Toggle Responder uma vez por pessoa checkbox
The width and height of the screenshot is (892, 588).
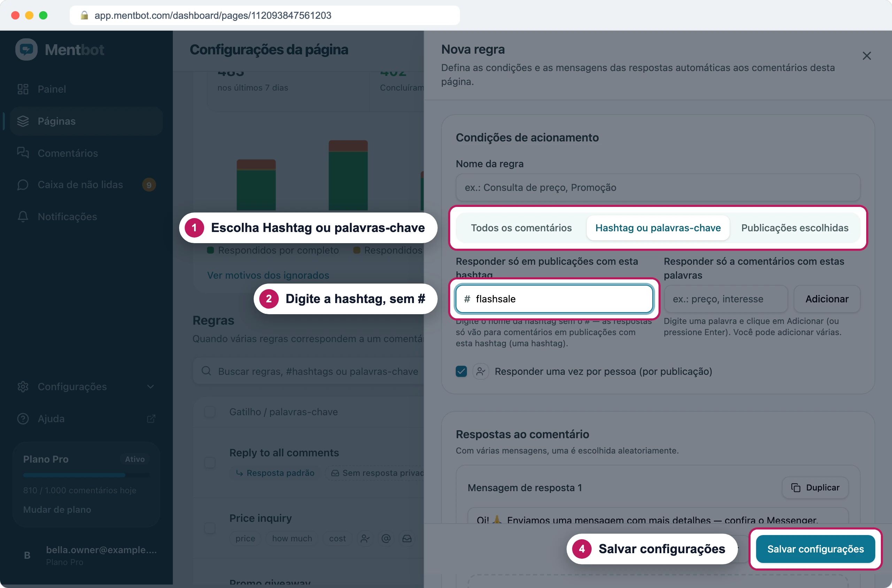pos(461,371)
